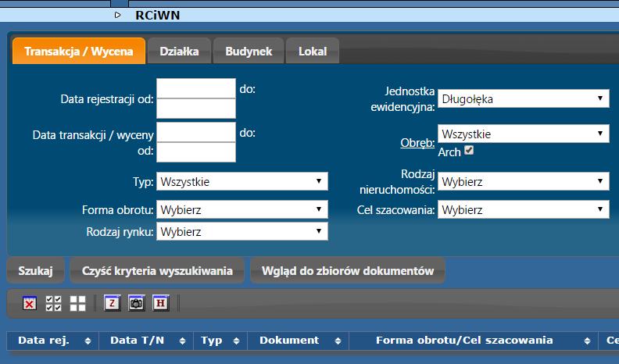Screen dimensions: 619x364
Task: Click the four squares deselect icon
Action: pos(77,303)
